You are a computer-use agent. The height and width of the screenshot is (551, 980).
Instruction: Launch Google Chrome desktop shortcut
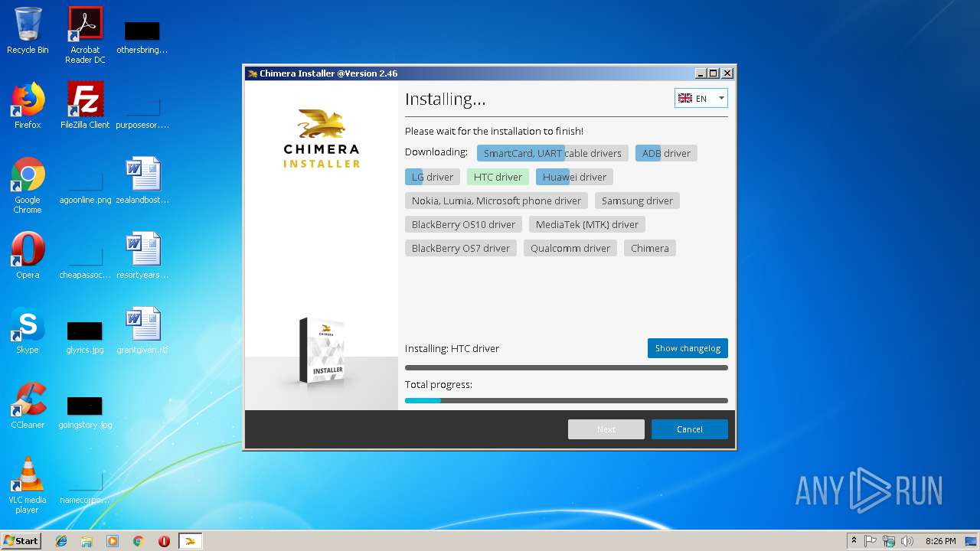click(28, 185)
